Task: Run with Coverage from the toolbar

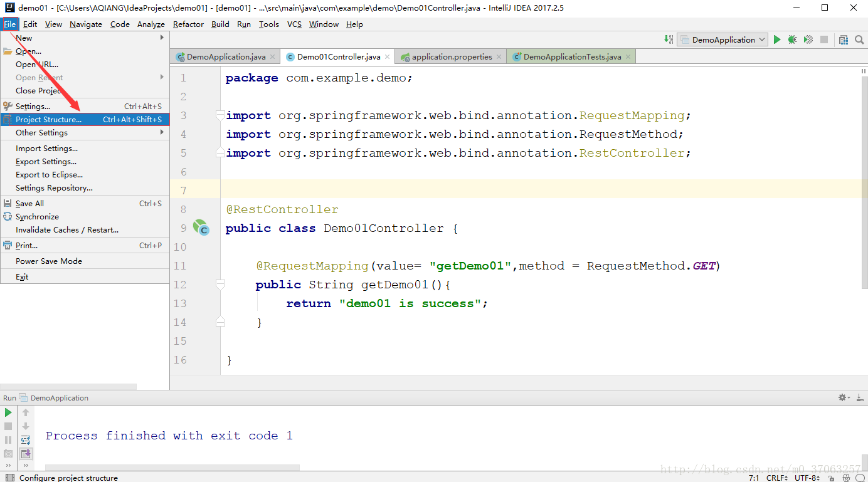Action: tap(808, 39)
